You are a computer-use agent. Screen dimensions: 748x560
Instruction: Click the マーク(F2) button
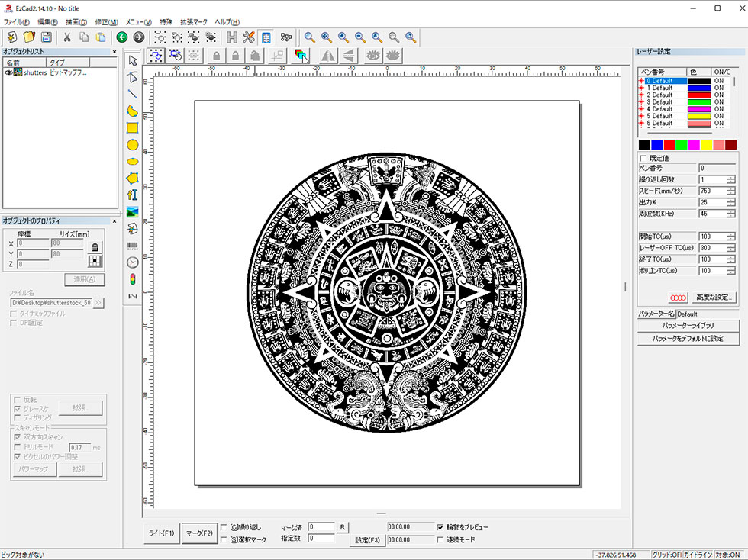[199, 533]
